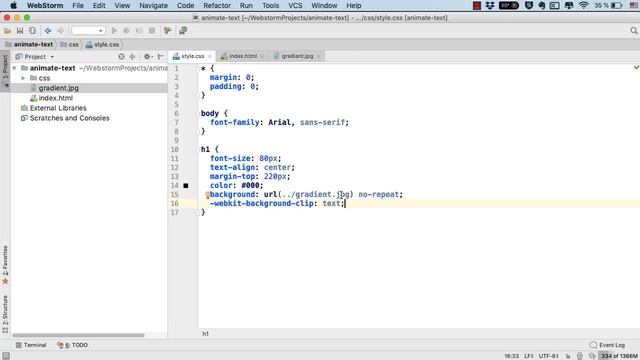This screenshot has width=640, height=360.
Task: Click the inspector Hector icon
Action: pyautogui.click(x=580, y=356)
